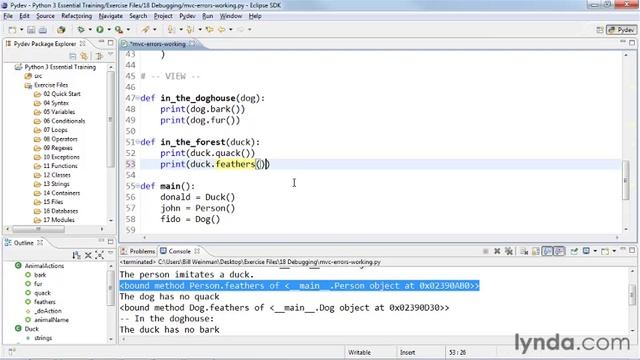The width and height of the screenshot is (640, 360).
Task: Click the Back navigation arrow icon
Action: tap(222, 29)
